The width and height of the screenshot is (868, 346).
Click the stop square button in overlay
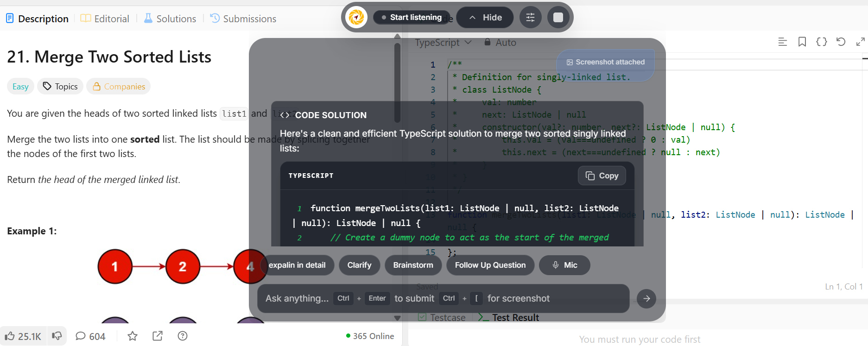point(558,18)
